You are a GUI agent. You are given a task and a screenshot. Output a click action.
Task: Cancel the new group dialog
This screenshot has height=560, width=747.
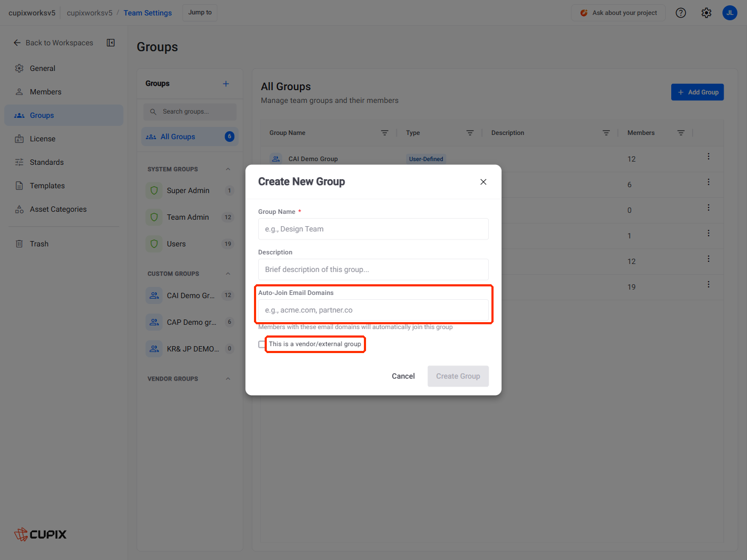403,376
